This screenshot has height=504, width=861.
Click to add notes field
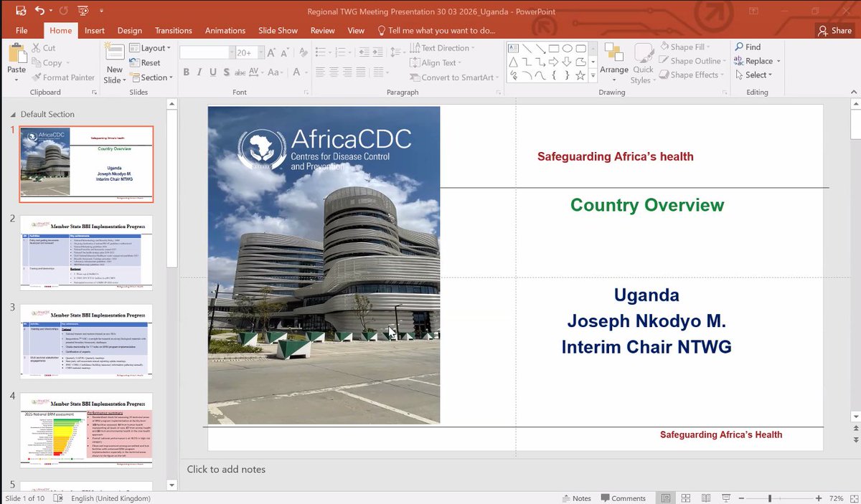[x=226, y=470]
